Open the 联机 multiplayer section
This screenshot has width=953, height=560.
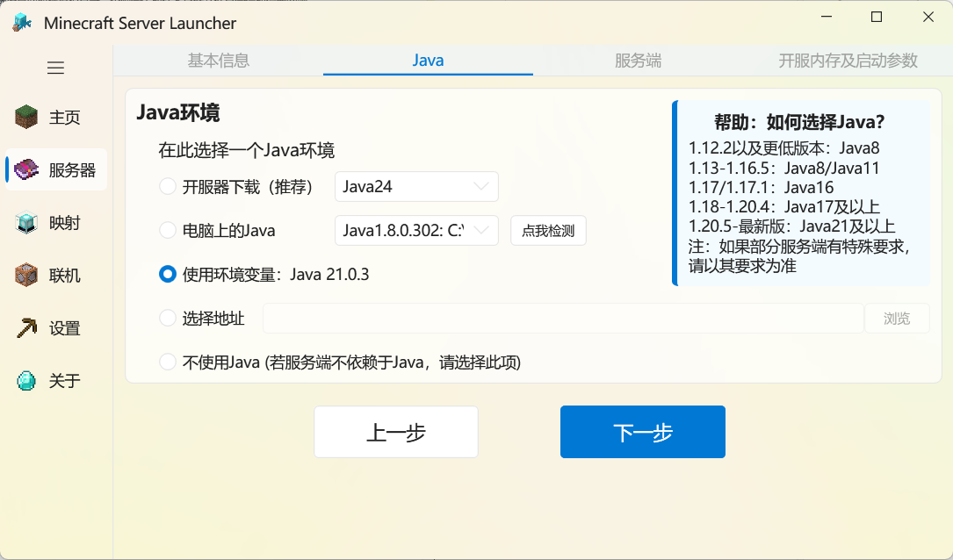pyautogui.click(x=55, y=275)
